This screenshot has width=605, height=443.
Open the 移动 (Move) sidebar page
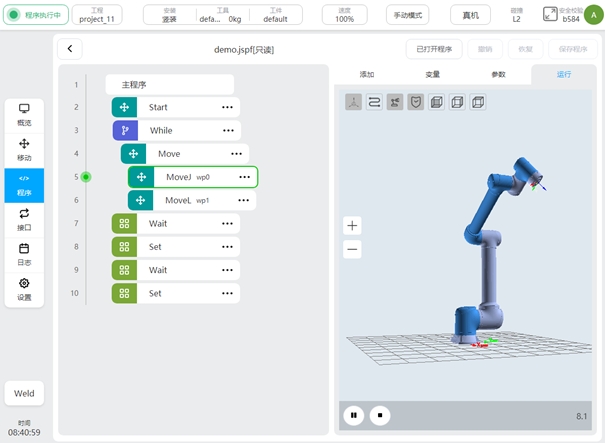tap(24, 150)
